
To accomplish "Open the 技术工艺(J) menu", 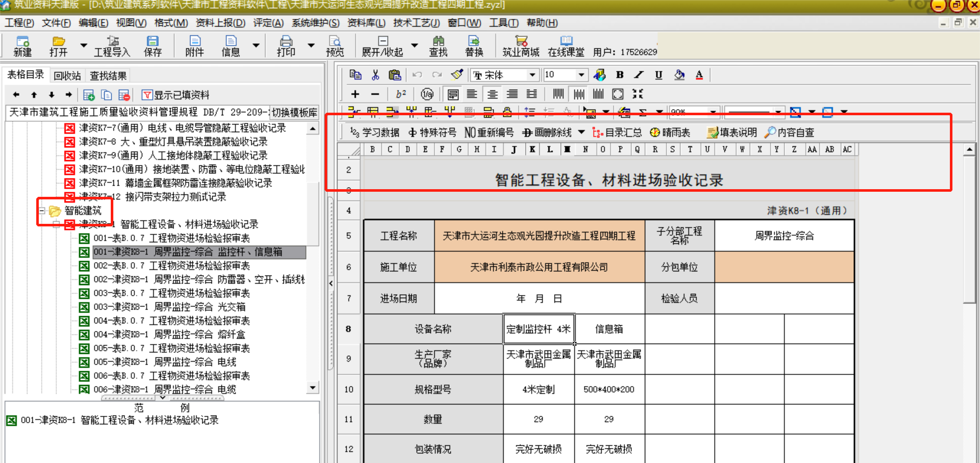I will [416, 23].
